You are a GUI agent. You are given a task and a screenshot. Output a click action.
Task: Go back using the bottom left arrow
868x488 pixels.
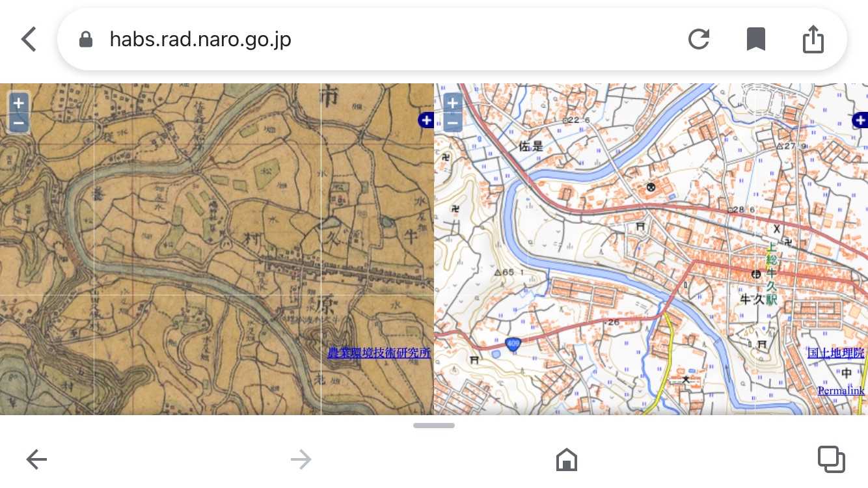click(x=36, y=460)
